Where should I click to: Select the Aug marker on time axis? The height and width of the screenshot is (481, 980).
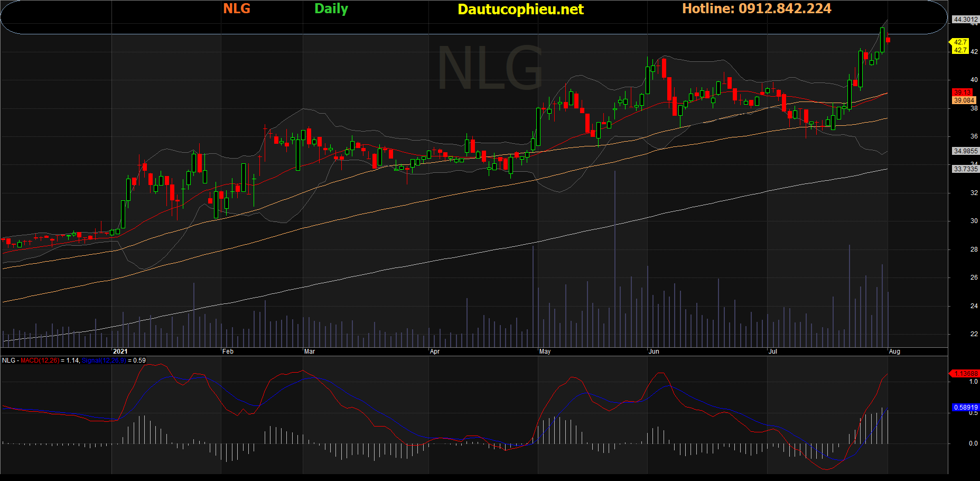[x=894, y=351]
